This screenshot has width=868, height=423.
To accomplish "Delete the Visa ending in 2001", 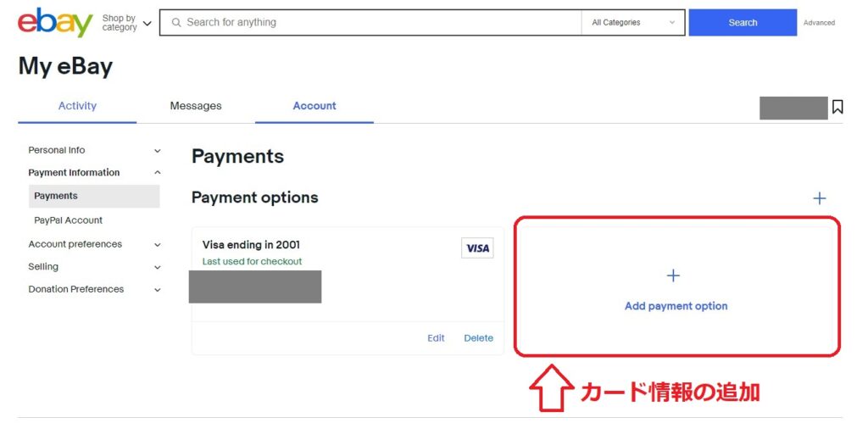I will [478, 338].
